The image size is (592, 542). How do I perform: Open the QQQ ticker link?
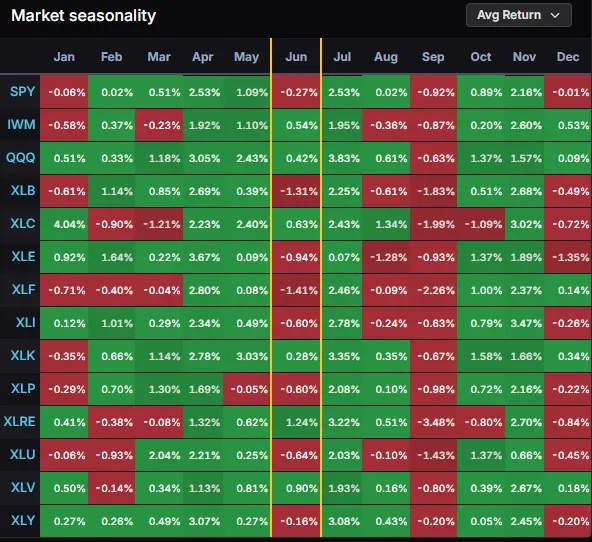pyautogui.click(x=20, y=157)
